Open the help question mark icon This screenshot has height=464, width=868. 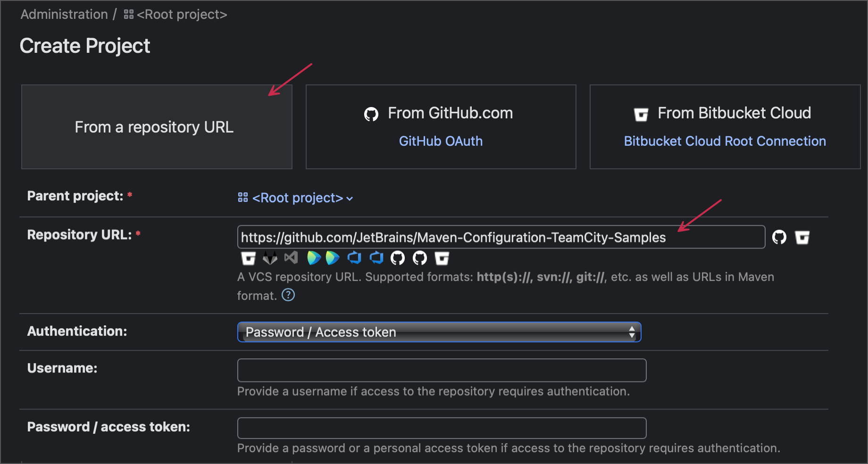[288, 295]
